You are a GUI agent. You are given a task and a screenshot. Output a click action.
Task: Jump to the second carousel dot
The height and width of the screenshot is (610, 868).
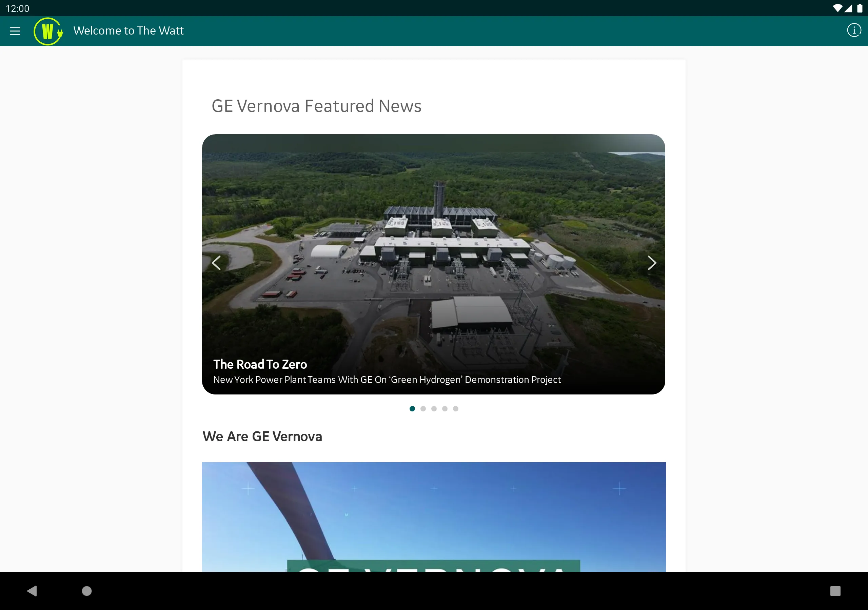point(423,409)
